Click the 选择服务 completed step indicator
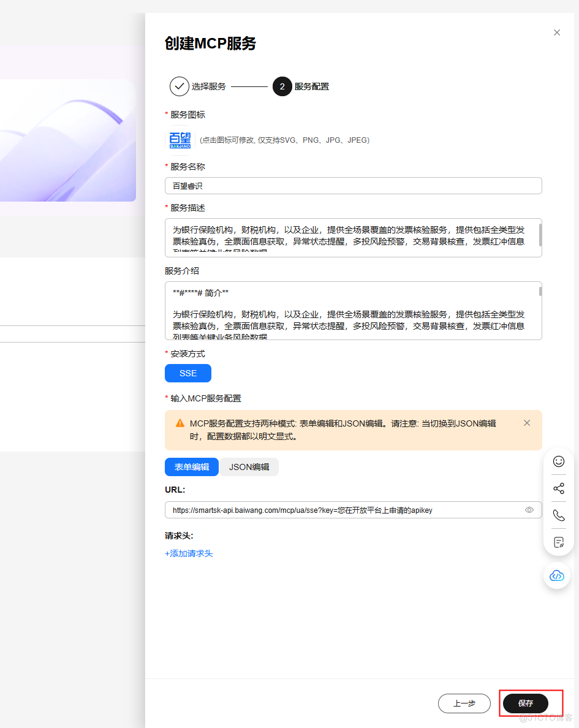Viewport: 579px width, 728px height. coord(180,86)
